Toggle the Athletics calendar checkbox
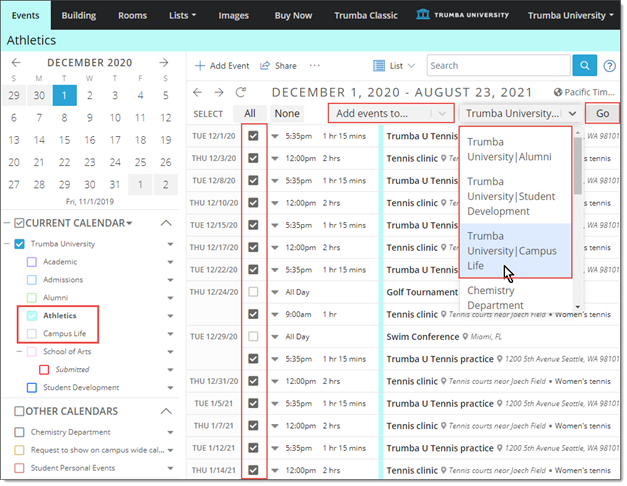Viewport: 627px width, 486px height. (x=32, y=316)
